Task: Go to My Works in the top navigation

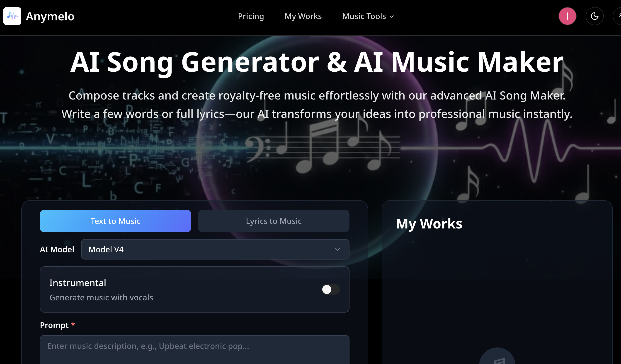Action: 303,16
